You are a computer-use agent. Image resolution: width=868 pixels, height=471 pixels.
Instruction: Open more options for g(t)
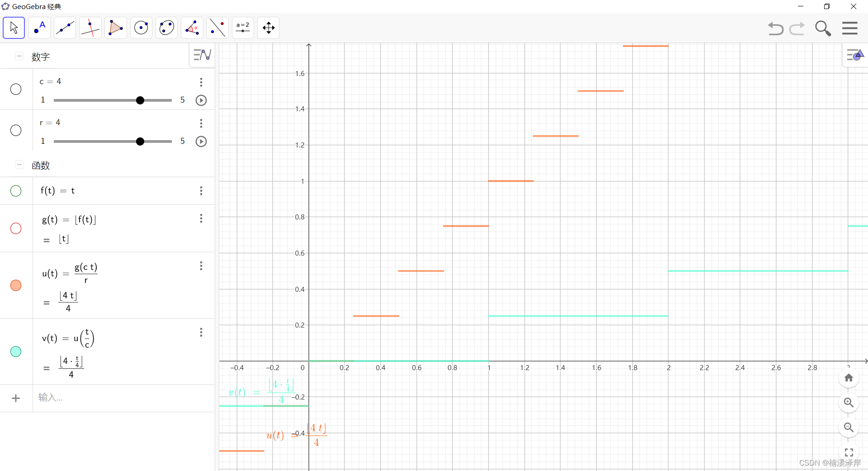coord(201,219)
